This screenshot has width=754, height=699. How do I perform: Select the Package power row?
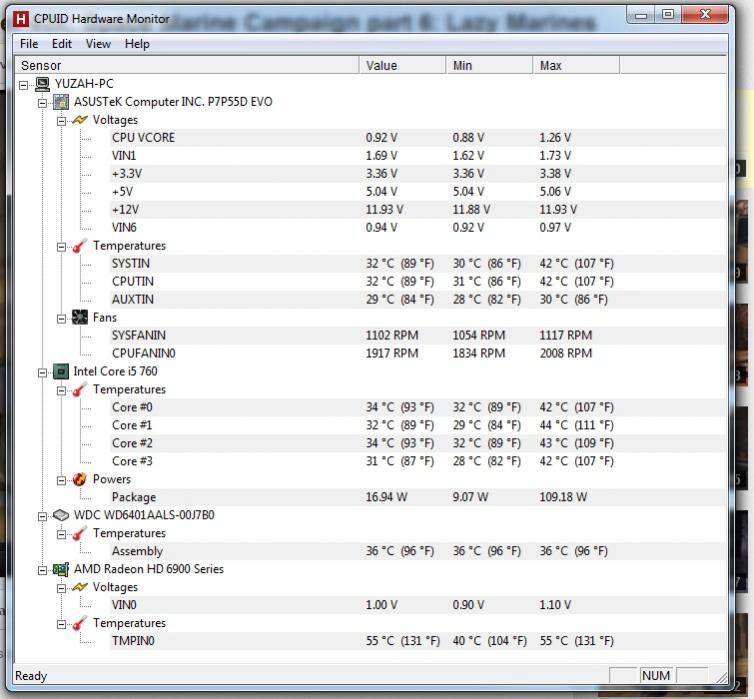coord(134,498)
